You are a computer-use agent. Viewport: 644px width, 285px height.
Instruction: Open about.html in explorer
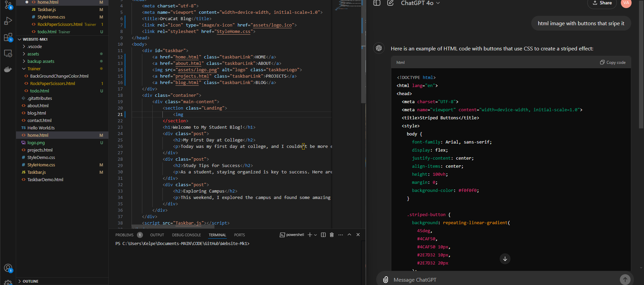click(x=62, y=106)
